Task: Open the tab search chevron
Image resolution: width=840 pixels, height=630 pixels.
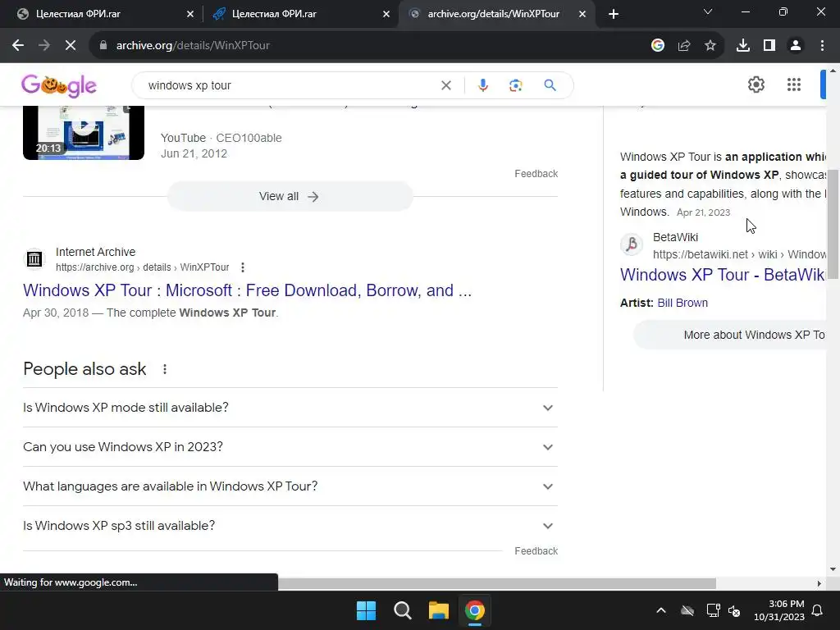Action: pos(708,11)
